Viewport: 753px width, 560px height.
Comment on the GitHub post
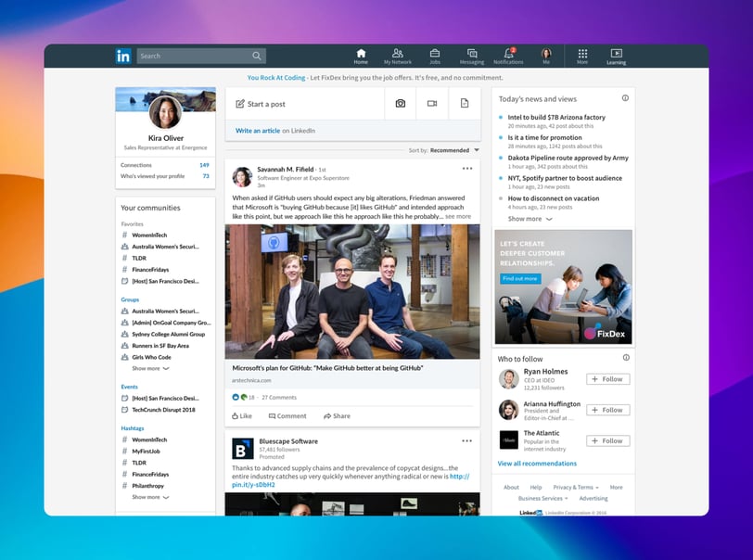click(287, 416)
